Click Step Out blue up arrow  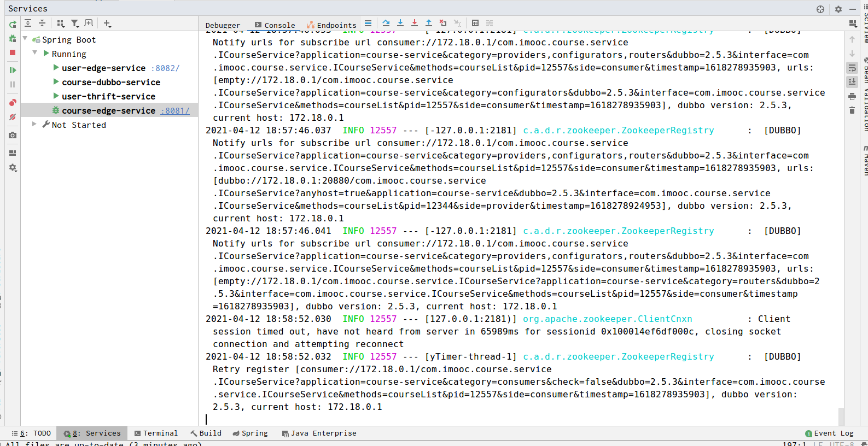(x=429, y=23)
